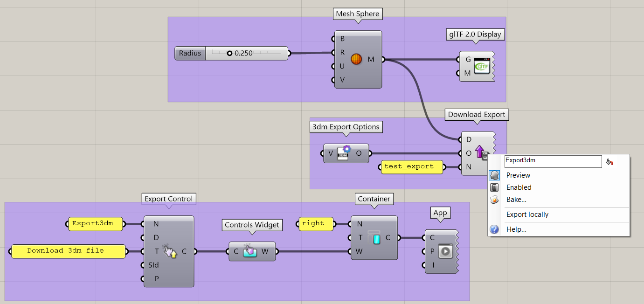Image resolution: width=644 pixels, height=304 pixels.
Task: Click the Export3dm name input field
Action: [x=553, y=161]
